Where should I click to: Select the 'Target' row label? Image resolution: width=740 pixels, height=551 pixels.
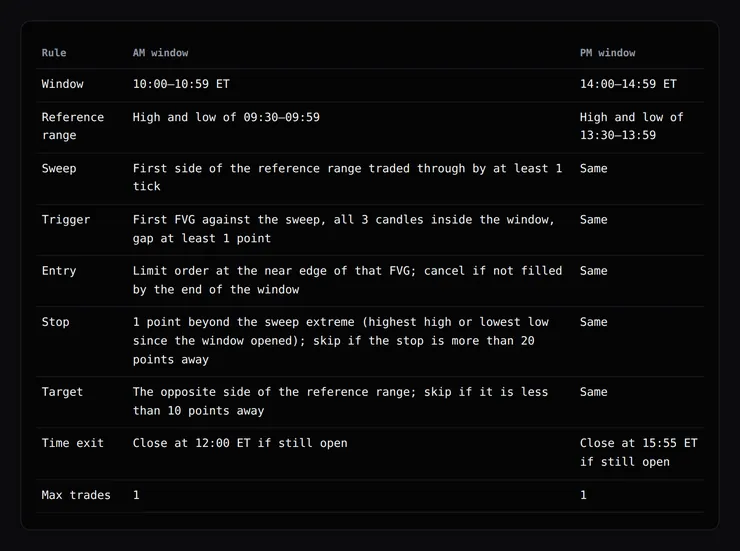click(62, 392)
